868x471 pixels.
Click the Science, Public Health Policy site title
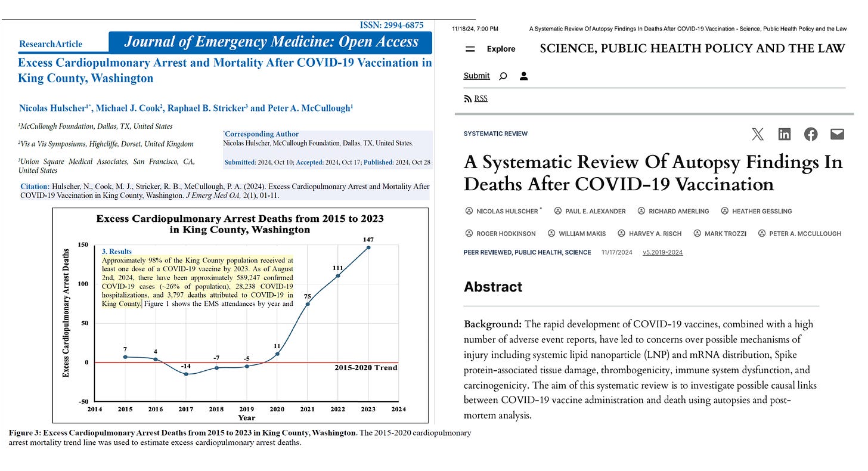point(692,49)
